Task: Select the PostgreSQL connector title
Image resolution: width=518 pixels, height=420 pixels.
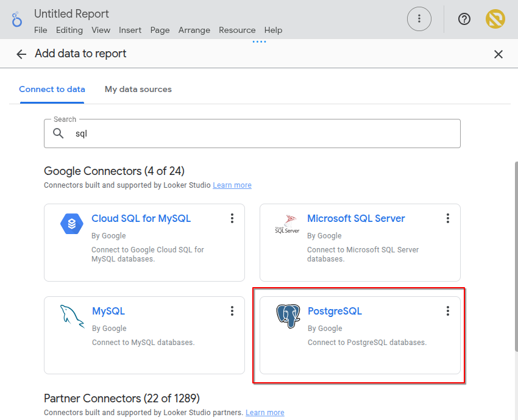Action: 335,311
